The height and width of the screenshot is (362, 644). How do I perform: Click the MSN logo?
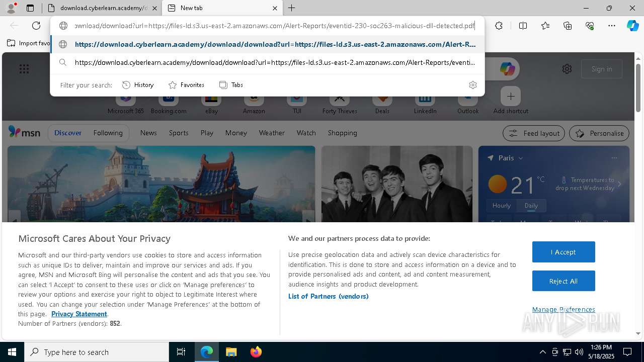24,132
